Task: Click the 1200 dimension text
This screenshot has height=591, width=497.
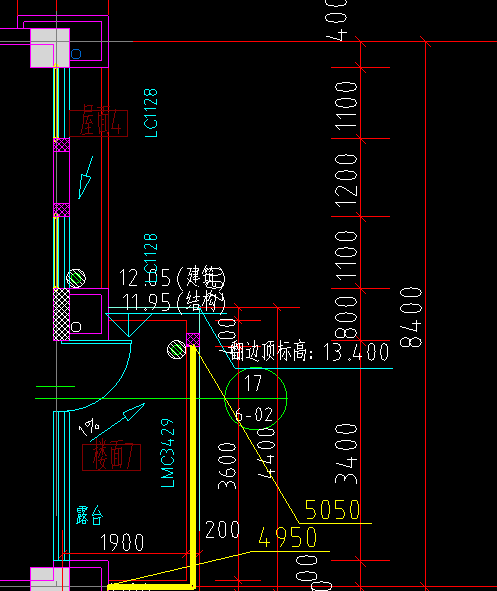Action: [x=346, y=181]
